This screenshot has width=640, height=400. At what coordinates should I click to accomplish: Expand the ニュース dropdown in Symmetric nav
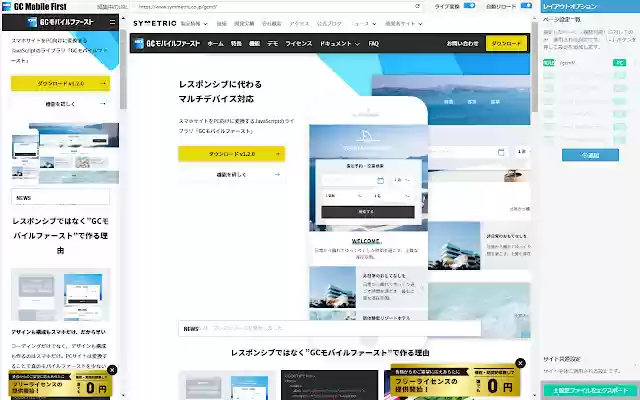pyautogui.click(x=364, y=24)
